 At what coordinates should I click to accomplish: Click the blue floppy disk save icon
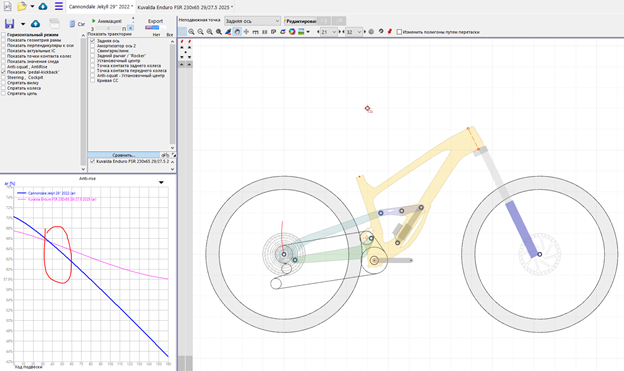point(10,24)
